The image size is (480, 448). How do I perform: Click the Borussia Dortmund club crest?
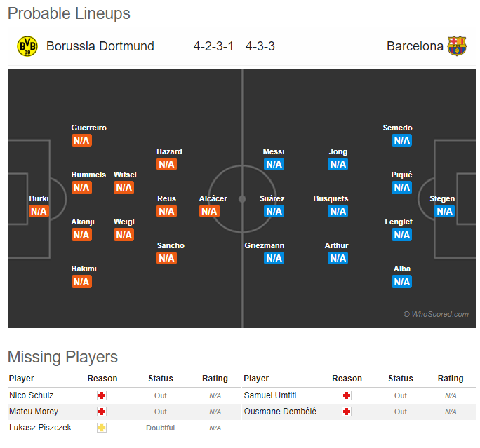click(27, 46)
